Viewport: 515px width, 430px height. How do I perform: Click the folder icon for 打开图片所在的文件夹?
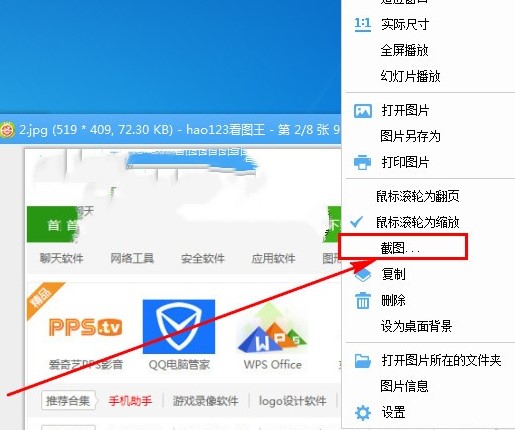pyautogui.click(x=363, y=361)
